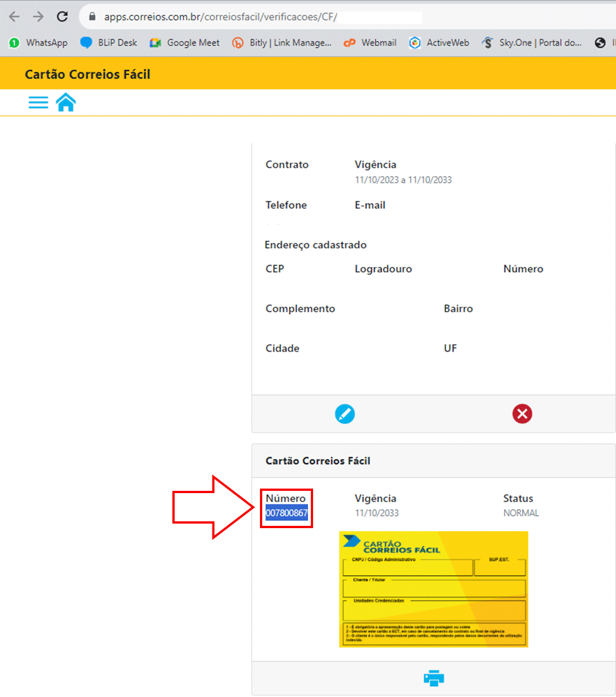This screenshot has width=616, height=697.
Task: Open the Google Meet bookmark
Action: [184, 42]
